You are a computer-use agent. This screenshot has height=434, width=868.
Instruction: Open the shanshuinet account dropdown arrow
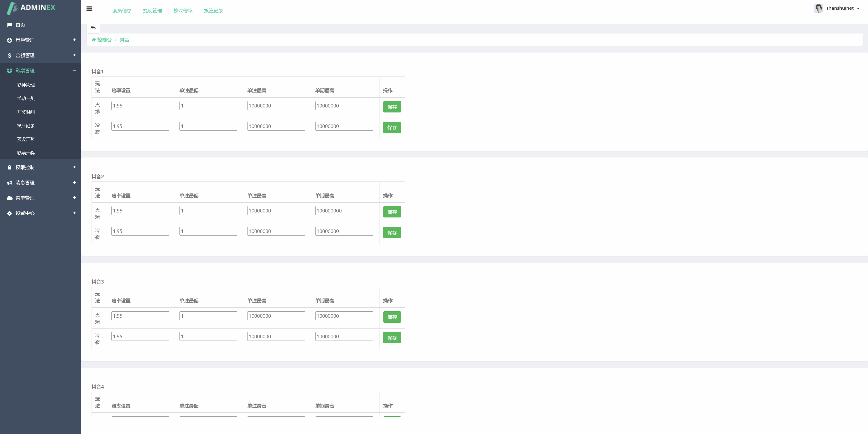(858, 9)
